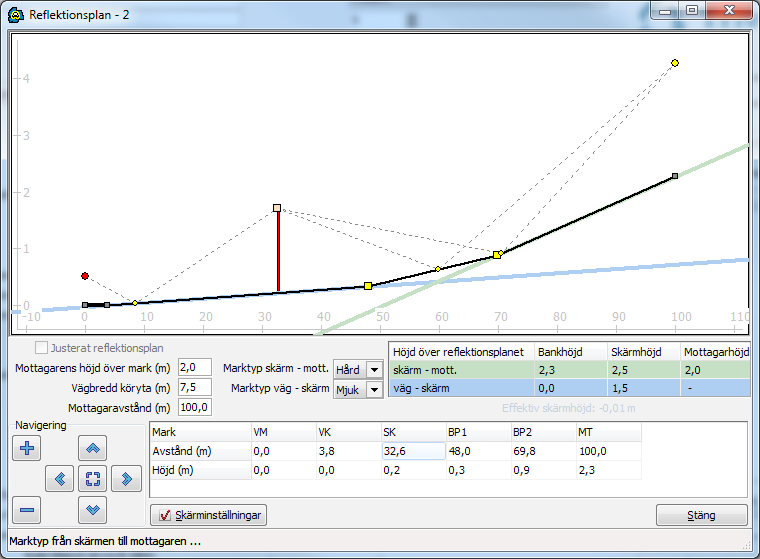Image resolution: width=760 pixels, height=559 pixels.
Task: Click the Bankhöjd column header
Action: point(570,352)
